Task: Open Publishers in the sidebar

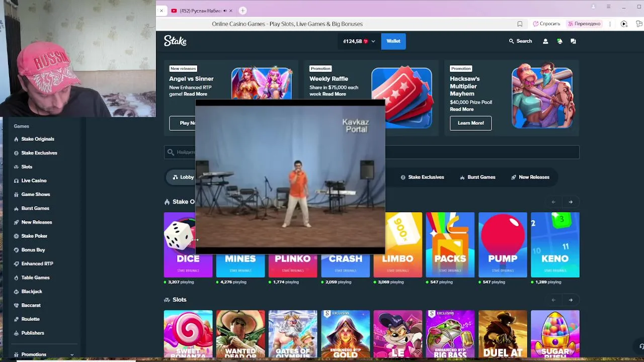Action: pyautogui.click(x=33, y=333)
